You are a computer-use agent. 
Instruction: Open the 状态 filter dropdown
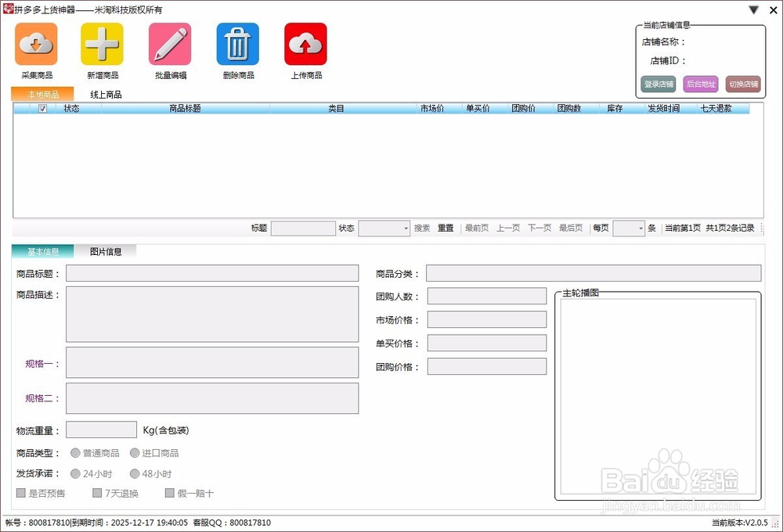click(384, 228)
